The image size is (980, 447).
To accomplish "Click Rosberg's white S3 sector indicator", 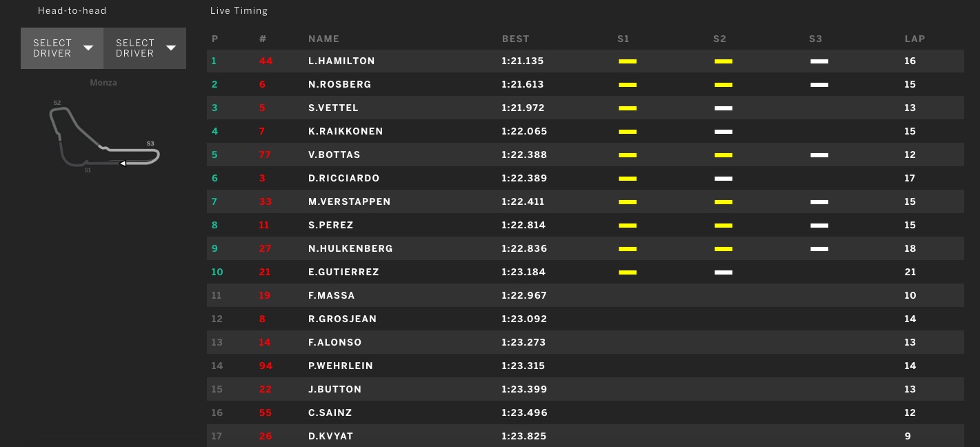I will point(819,85).
